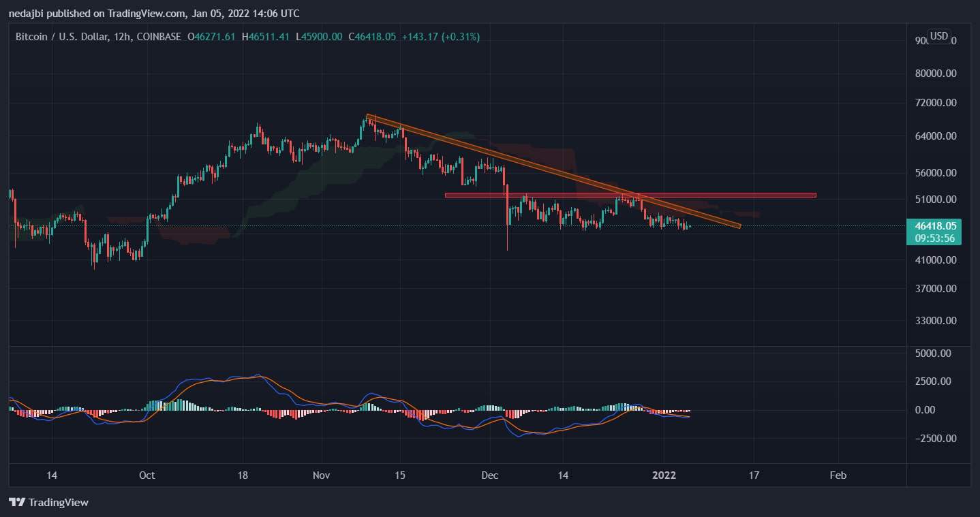Click the high value H46511.41
Screen dimensions: 980x517
coord(264,37)
